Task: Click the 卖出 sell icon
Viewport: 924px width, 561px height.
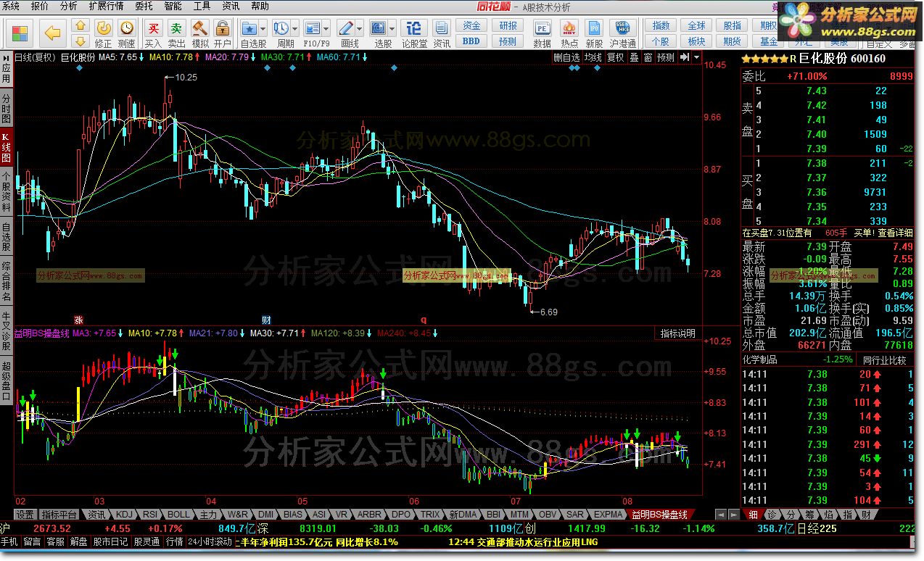Action: [176, 28]
